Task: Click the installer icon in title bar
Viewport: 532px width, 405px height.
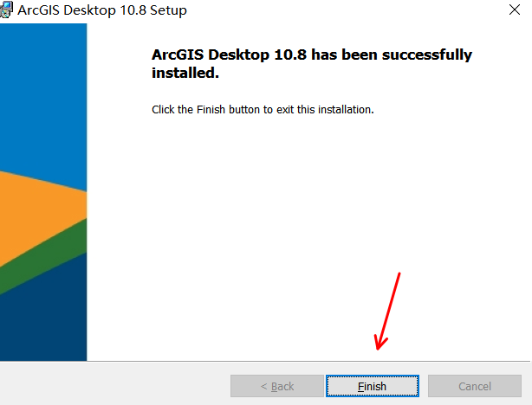Action: [x=6, y=10]
